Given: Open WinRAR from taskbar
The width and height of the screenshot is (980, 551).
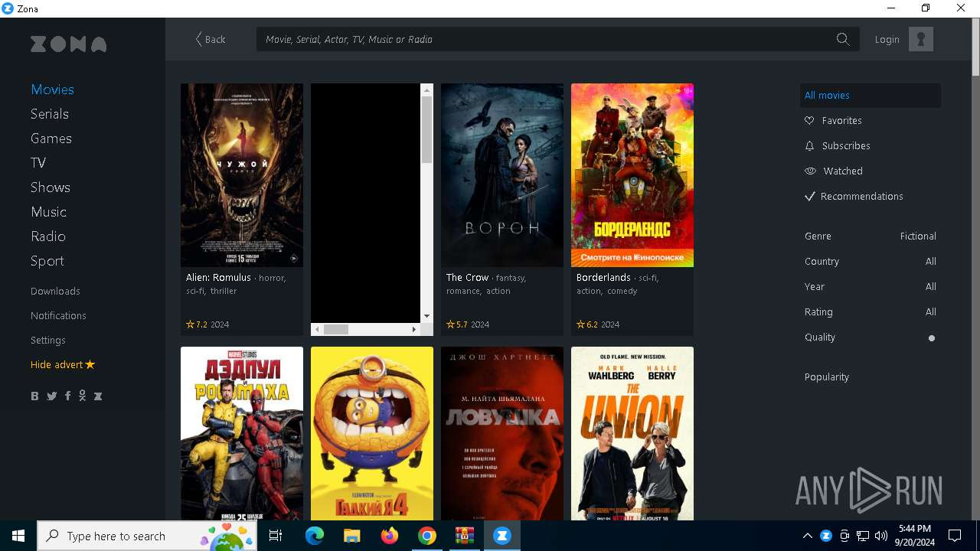Looking at the screenshot, I should coord(465,536).
